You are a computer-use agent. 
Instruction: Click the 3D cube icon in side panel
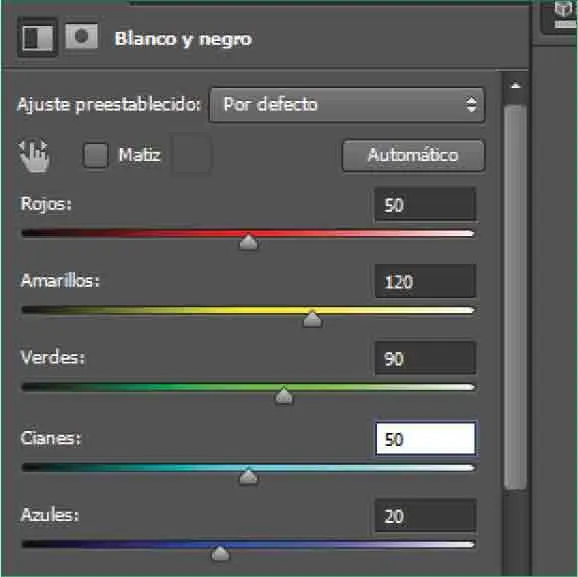(x=563, y=11)
